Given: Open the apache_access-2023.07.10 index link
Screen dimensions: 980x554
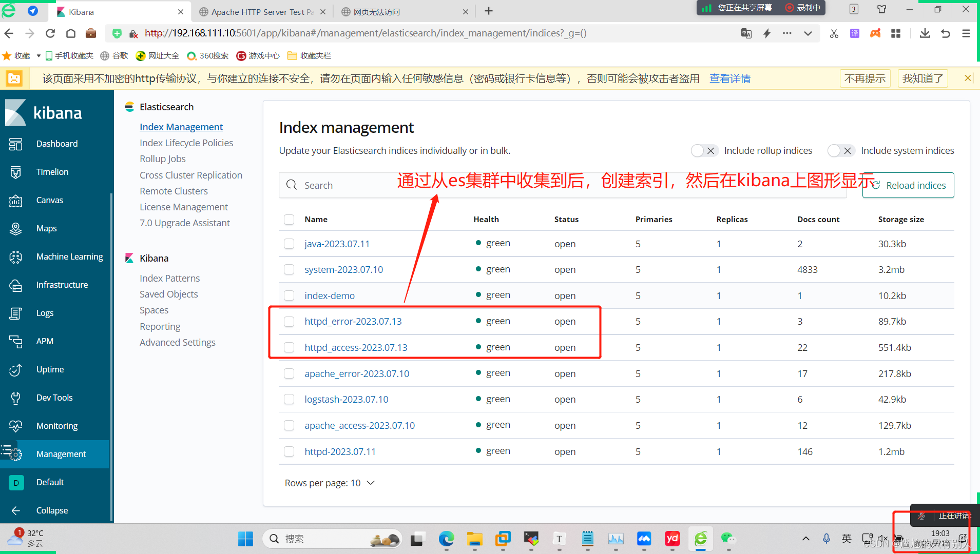Looking at the screenshot, I should (359, 426).
